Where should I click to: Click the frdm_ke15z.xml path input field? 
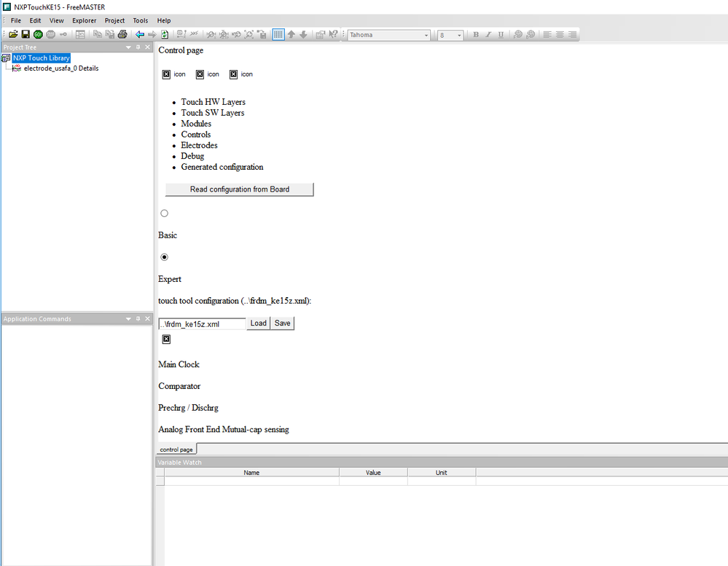click(x=202, y=324)
